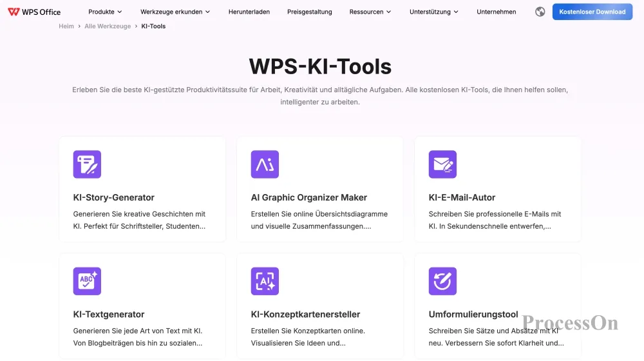Expand the Unterstützung dropdown
Screen dimensions: 644x361
(433, 12)
